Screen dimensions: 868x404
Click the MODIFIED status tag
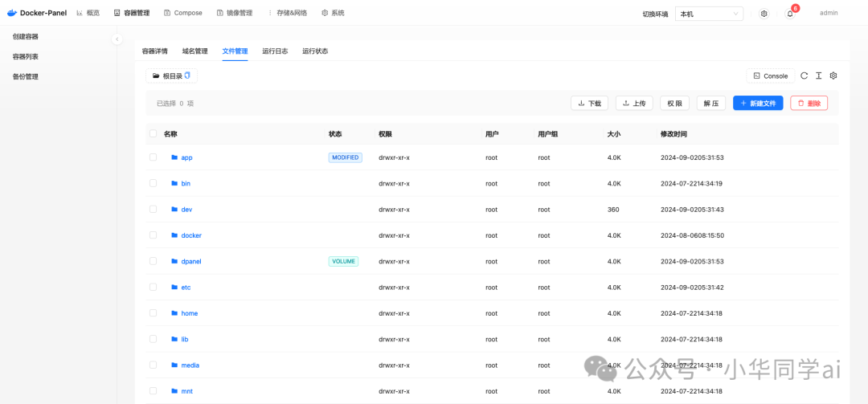click(346, 157)
